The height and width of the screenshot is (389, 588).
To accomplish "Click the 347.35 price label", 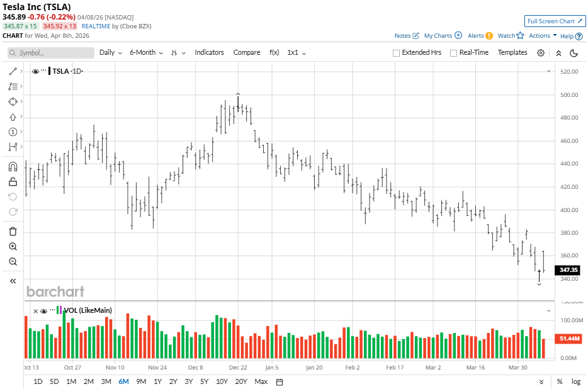I will click(568, 270).
